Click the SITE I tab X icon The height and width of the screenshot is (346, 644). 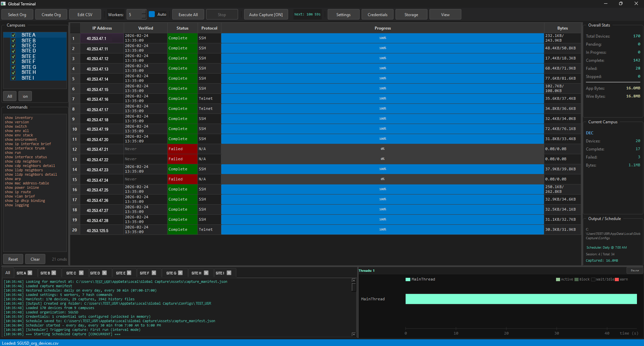[x=229, y=273]
